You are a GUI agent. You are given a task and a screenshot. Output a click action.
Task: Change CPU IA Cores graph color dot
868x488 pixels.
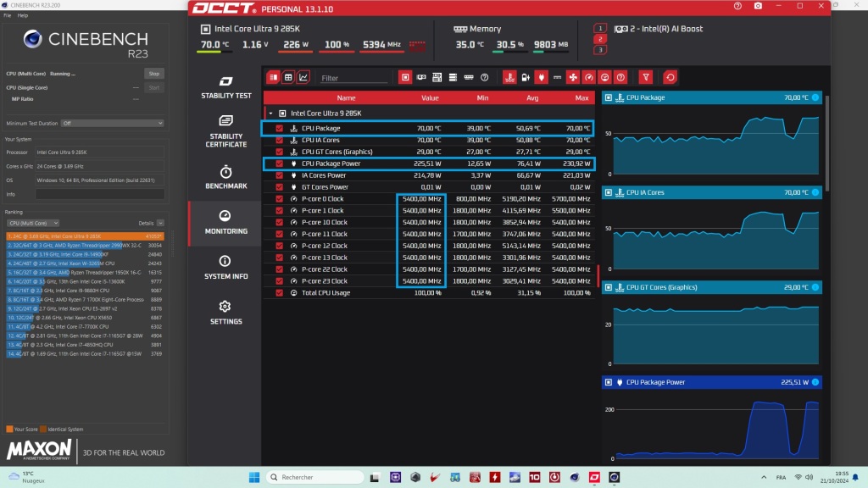tap(815, 192)
